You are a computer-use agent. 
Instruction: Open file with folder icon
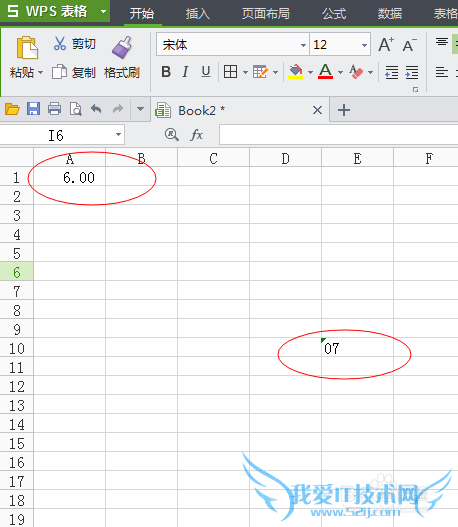[12, 109]
